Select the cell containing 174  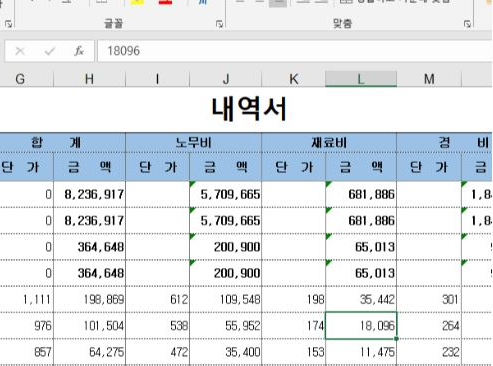(x=293, y=326)
